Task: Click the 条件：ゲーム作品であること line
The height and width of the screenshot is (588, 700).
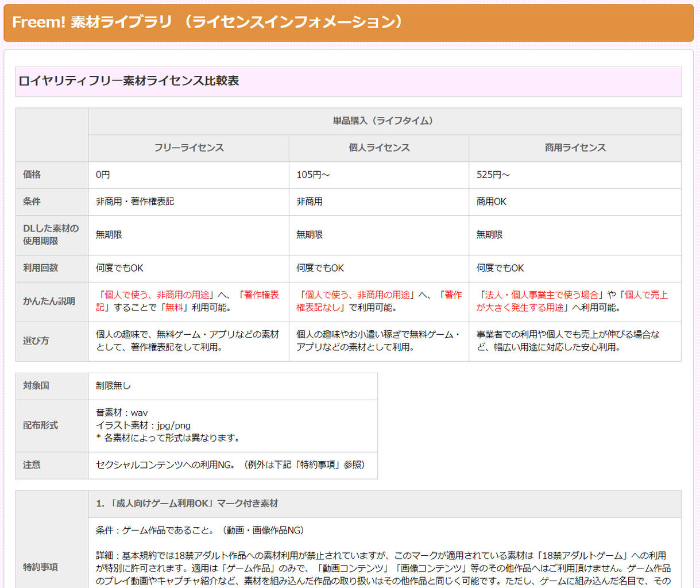Action: (200, 531)
